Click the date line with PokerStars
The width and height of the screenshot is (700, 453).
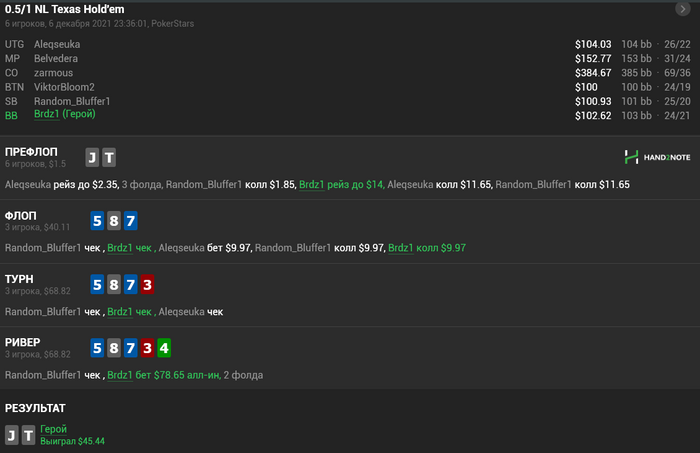100,24
